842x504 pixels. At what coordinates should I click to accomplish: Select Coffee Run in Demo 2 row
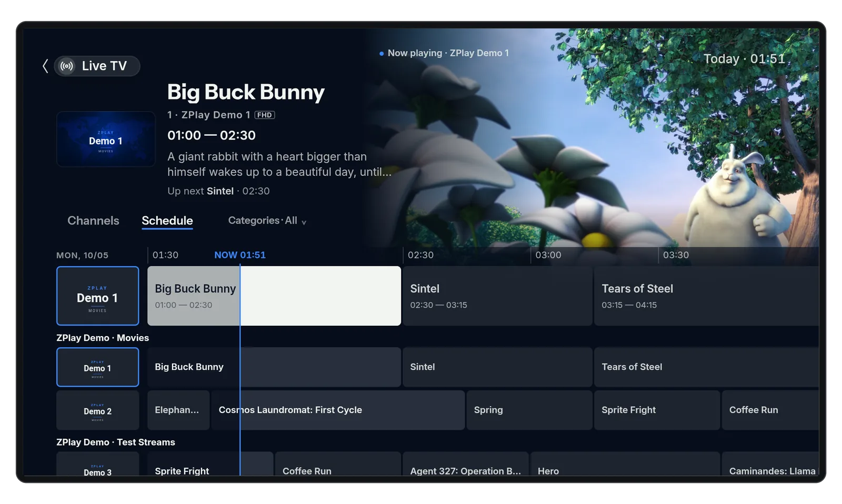click(x=770, y=410)
